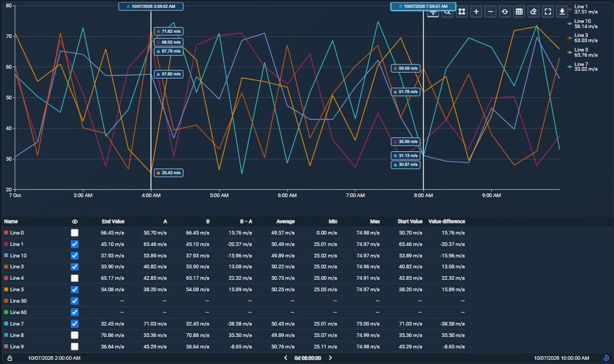Screen dimensions: 614x364
Task: Uncheck the Line 1 visibility checkbox
Action: 75,244
